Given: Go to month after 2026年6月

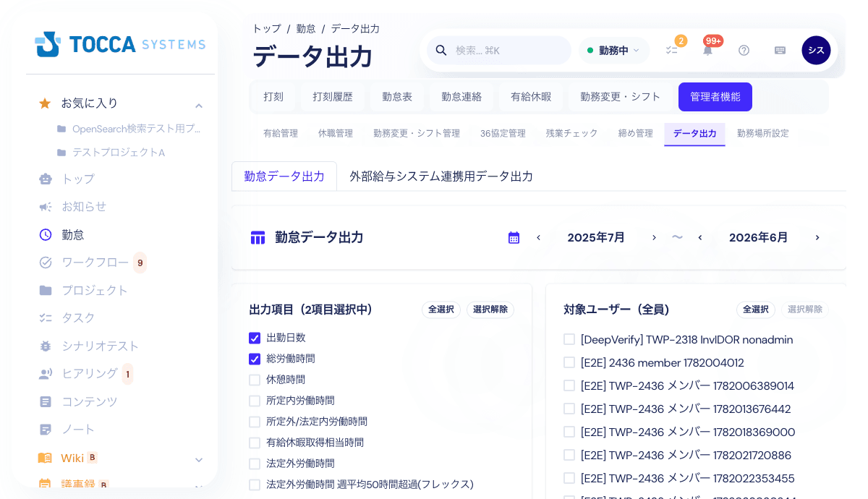Looking at the screenshot, I should click(x=817, y=237).
